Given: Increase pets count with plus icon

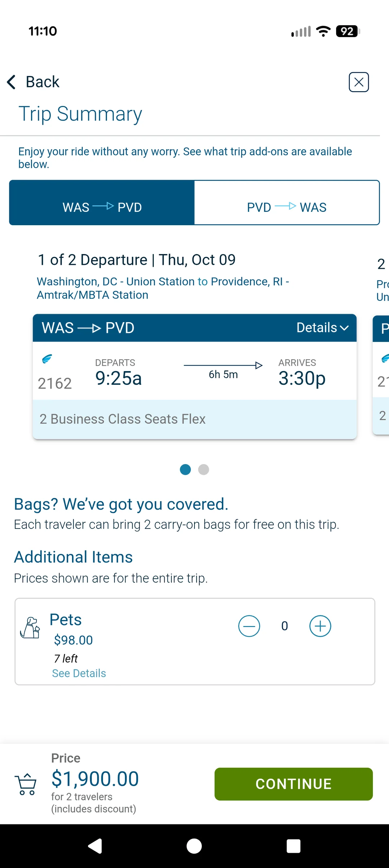Looking at the screenshot, I should coord(320,626).
